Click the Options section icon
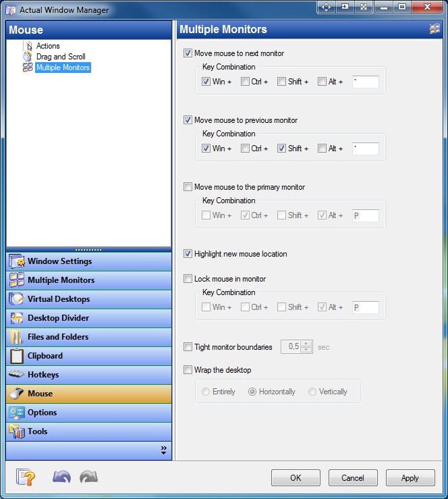 pos(17,413)
